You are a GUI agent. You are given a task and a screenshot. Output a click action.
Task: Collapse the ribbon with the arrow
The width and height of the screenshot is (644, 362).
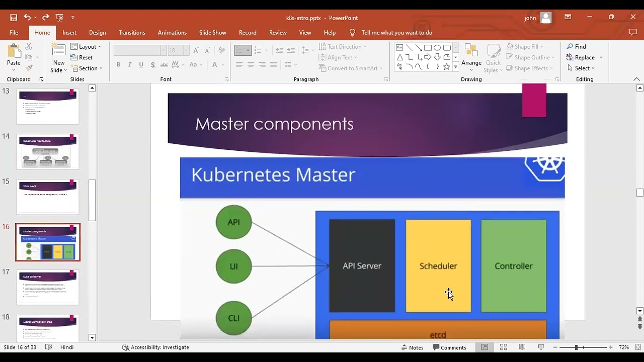(x=636, y=79)
